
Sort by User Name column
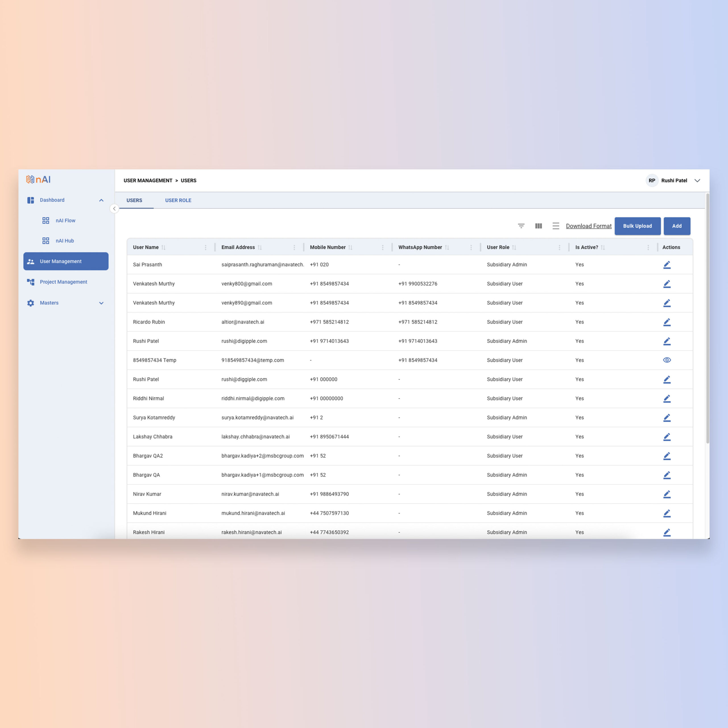point(164,248)
